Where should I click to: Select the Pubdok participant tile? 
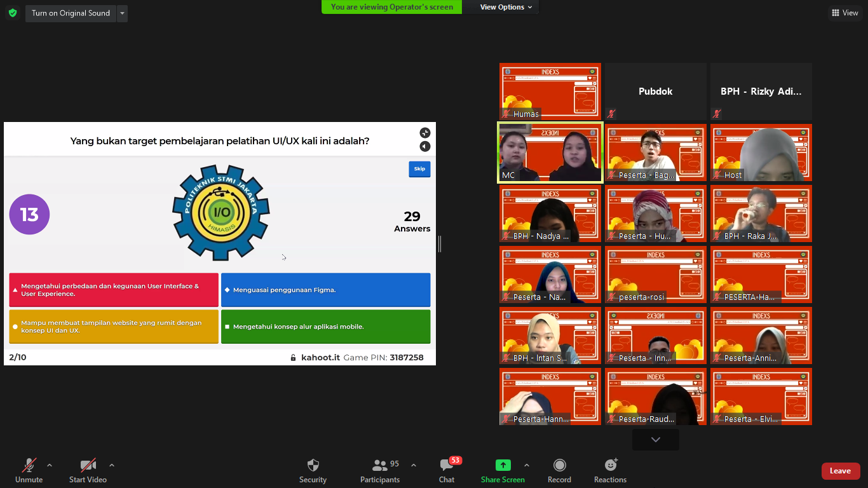point(656,91)
